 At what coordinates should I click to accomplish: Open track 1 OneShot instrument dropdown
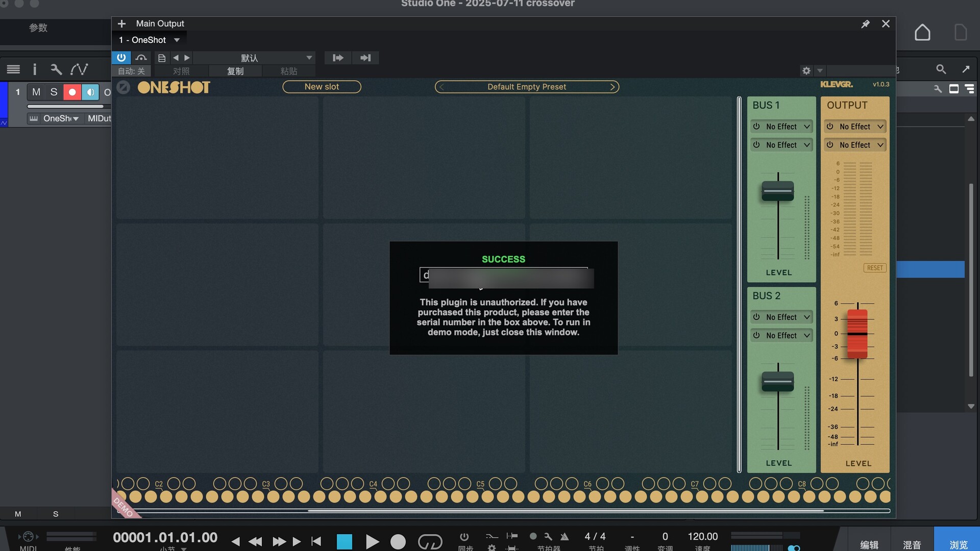tap(61, 118)
